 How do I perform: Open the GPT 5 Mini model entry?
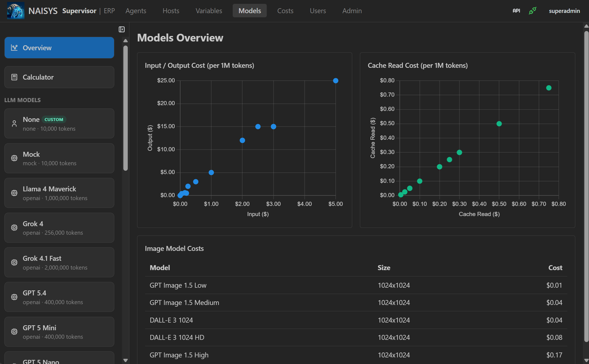(59, 332)
